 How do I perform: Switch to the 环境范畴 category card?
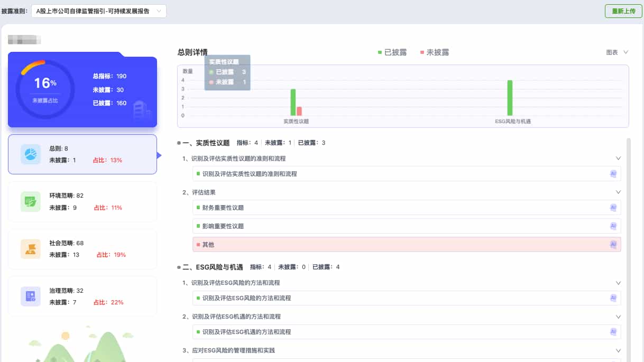pos(82,202)
